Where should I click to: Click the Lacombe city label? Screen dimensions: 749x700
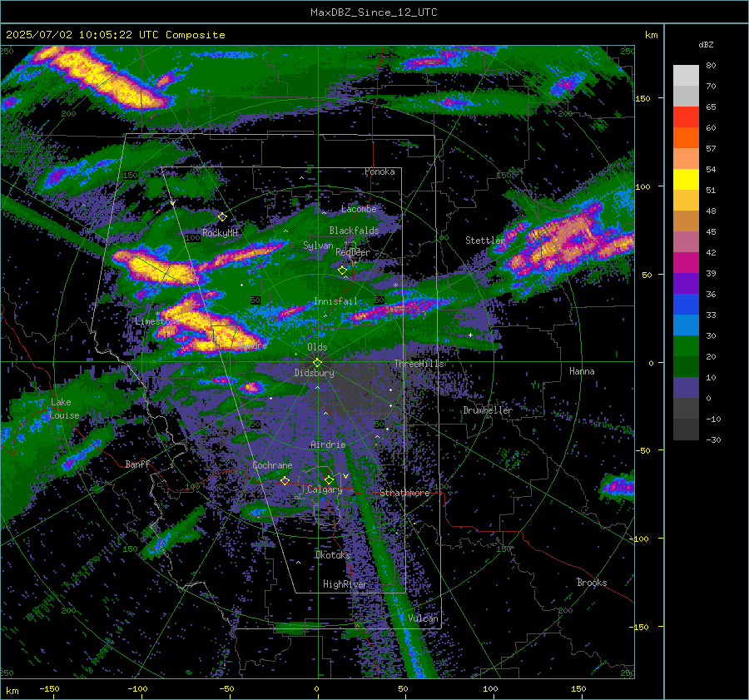tap(359, 209)
